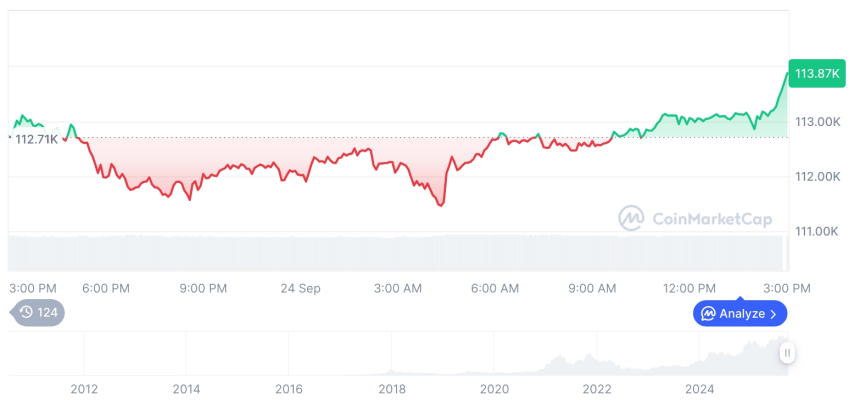This screenshot has height=401, width=860.
Task: Open the 124 events badge
Action: pyautogui.click(x=38, y=312)
